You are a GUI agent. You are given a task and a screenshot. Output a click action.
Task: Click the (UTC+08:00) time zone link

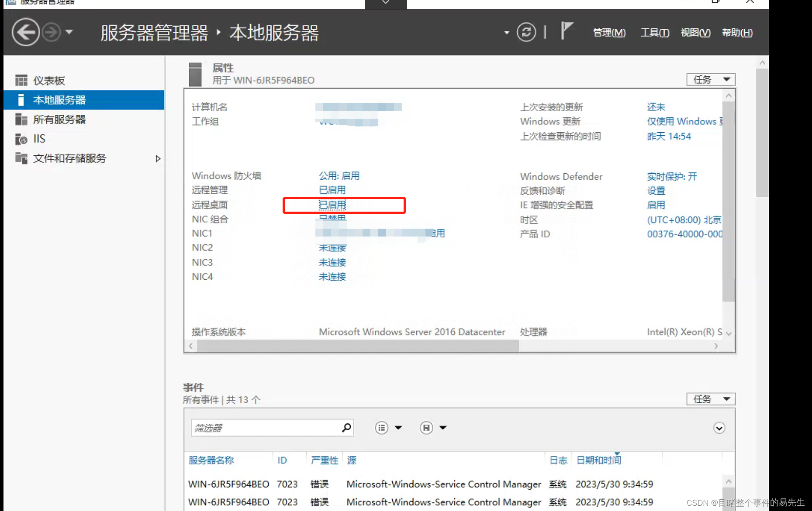click(x=684, y=220)
